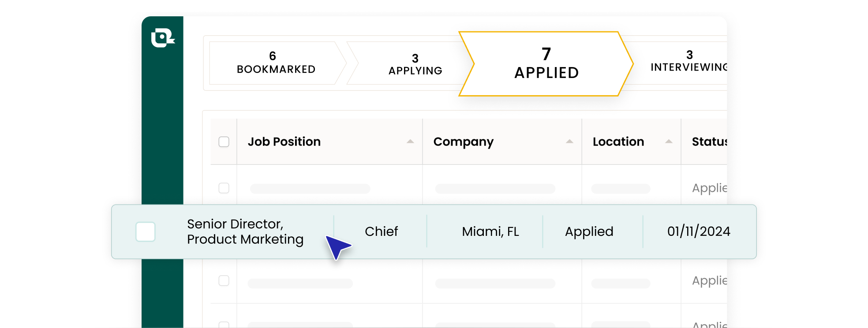Open the Applying stage with 3 jobs
The height and width of the screenshot is (328, 868).
pyautogui.click(x=415, y=63)
